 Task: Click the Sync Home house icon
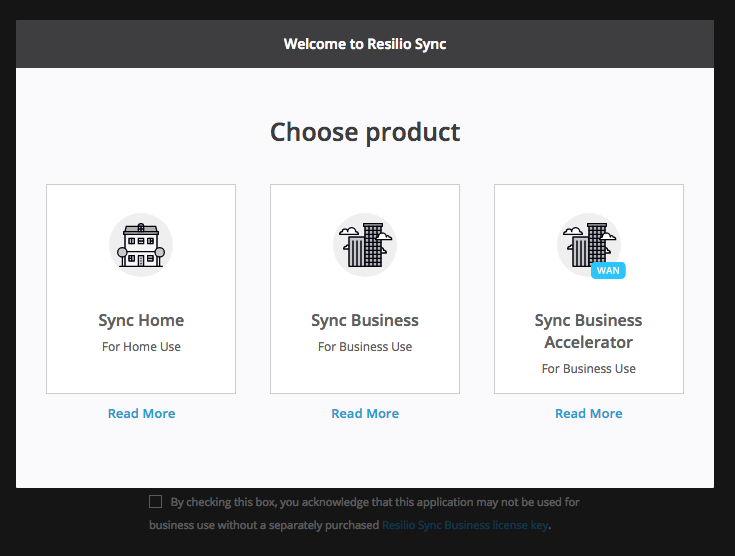point(141,245)
